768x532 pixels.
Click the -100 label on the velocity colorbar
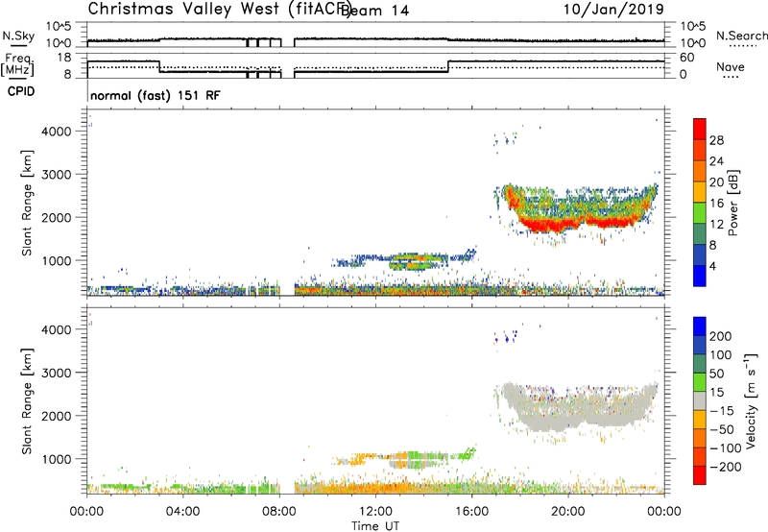[x=726, y=448]
